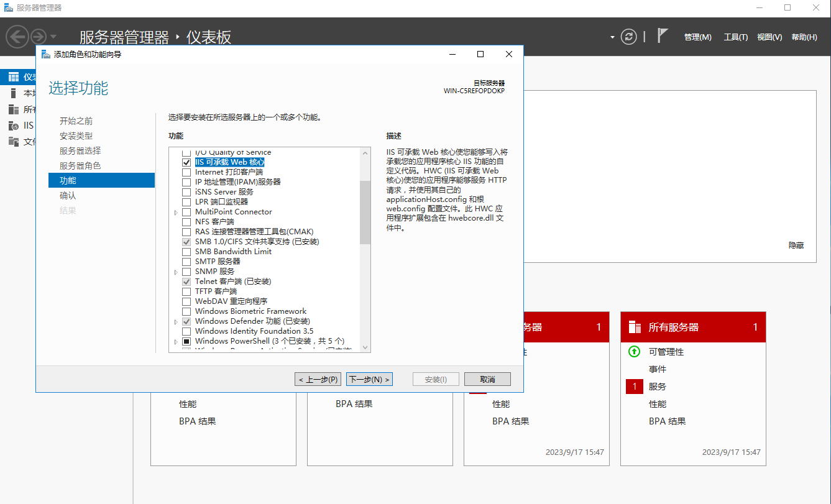Tick the SMB Bandwidth Limit checkbox
The height and width of the screenshot is (504, 831).
[186, 252]
